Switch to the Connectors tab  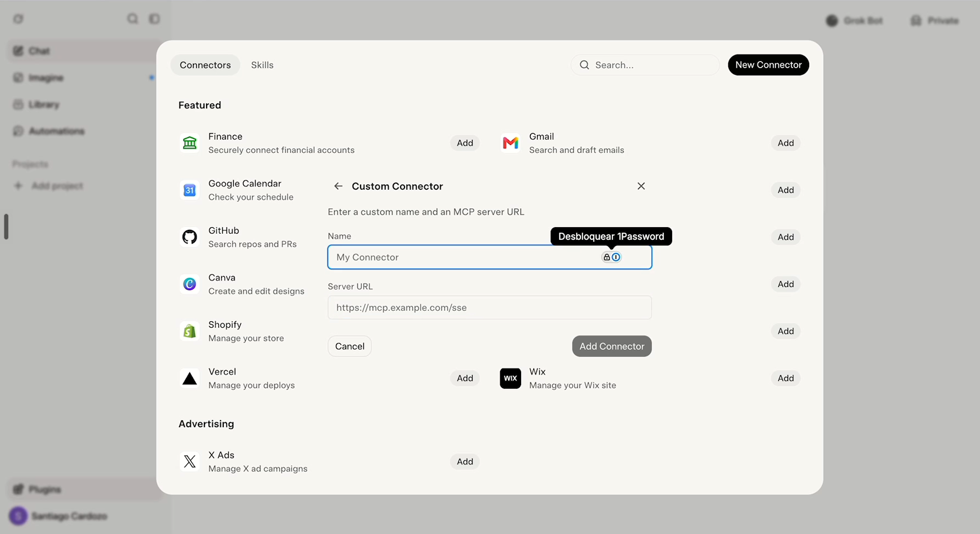click(205, 65)
